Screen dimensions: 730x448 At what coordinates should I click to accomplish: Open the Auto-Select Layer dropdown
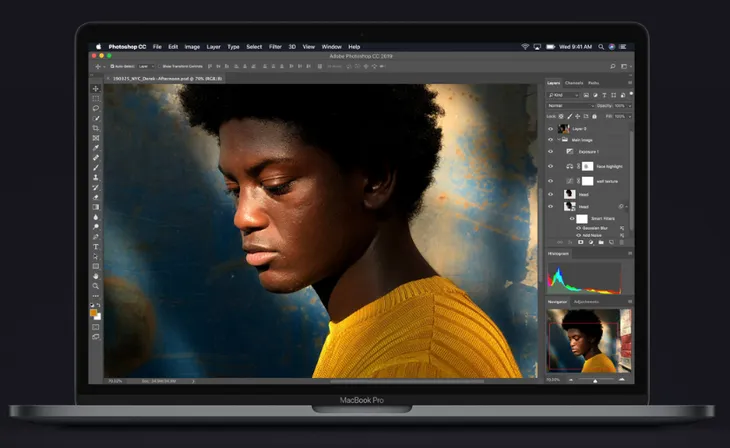tap(146, 66)
